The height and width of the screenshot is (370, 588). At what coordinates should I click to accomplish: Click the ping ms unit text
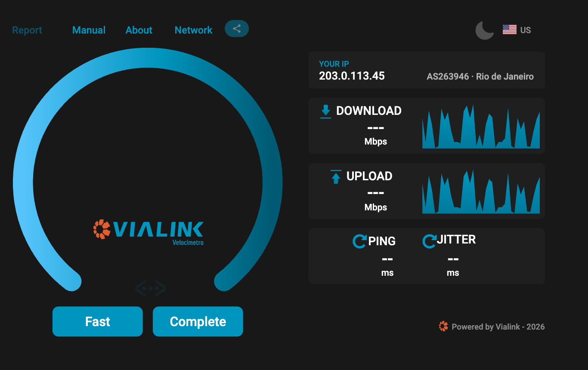[x=387, y=273]
